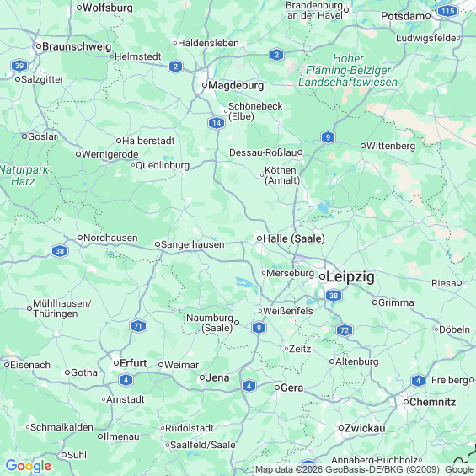Click the Halle (Saale) city marker
Screen dimensions: 476x476
pyautogui.click(x=259, y=238)
